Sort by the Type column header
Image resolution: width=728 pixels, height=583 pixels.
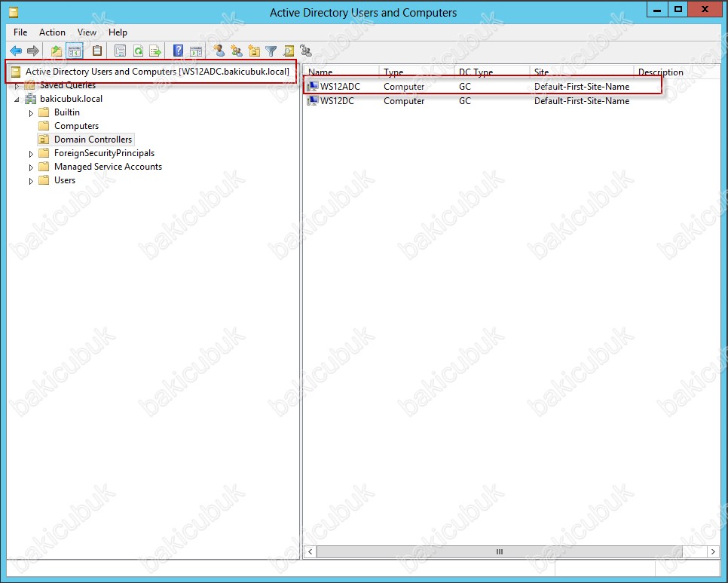417,72
